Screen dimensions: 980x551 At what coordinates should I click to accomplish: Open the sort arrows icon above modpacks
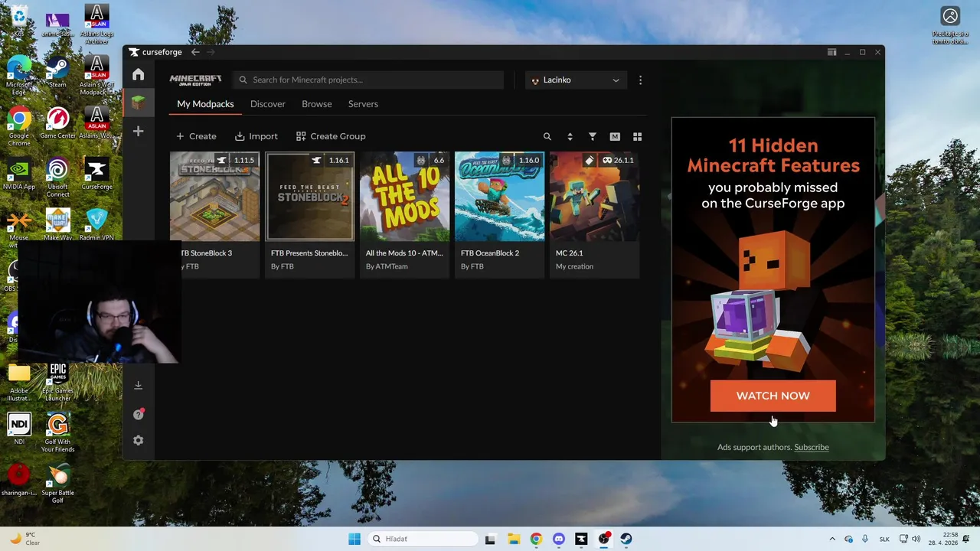pos(570,136)
